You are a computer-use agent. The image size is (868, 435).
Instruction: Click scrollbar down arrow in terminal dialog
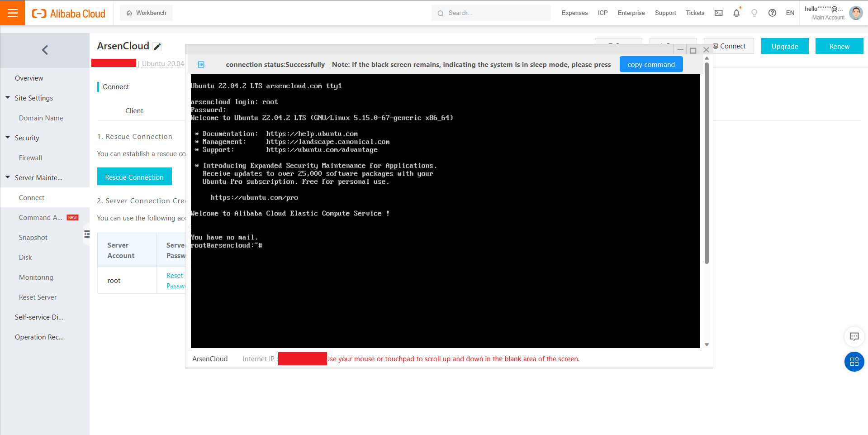pos(707,345)
